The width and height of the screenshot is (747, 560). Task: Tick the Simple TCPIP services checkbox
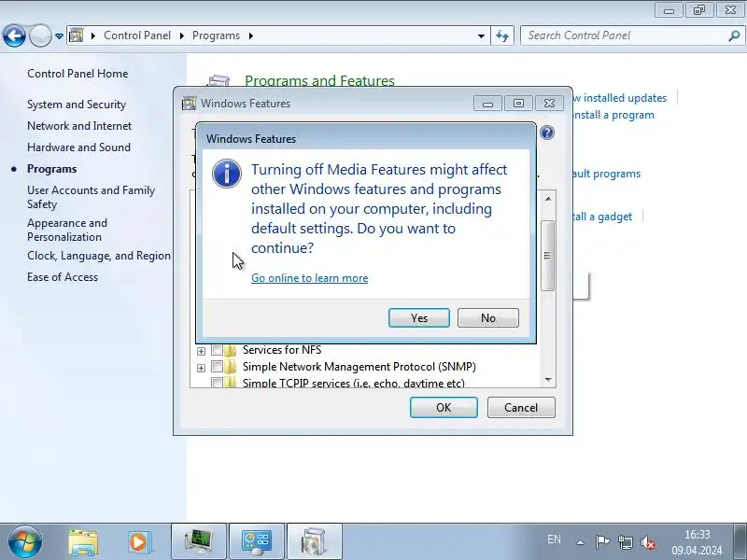pyautogui.click(x=217, y=383)
